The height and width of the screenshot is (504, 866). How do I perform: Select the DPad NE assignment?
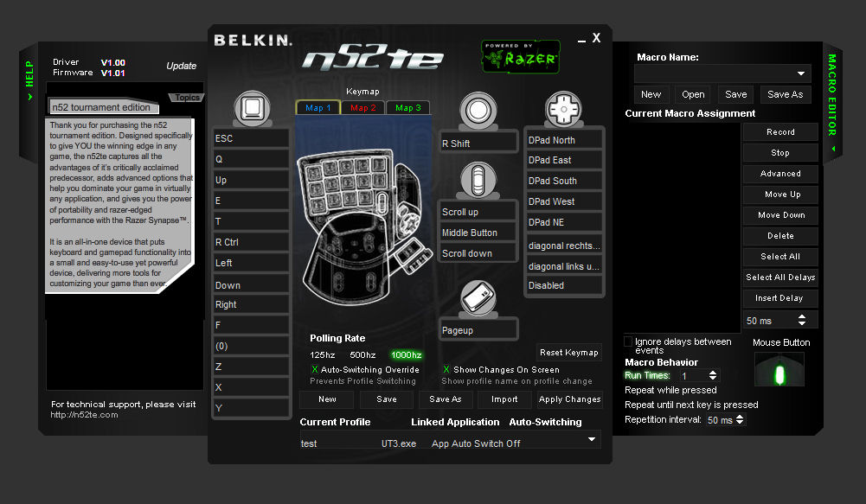564,222
